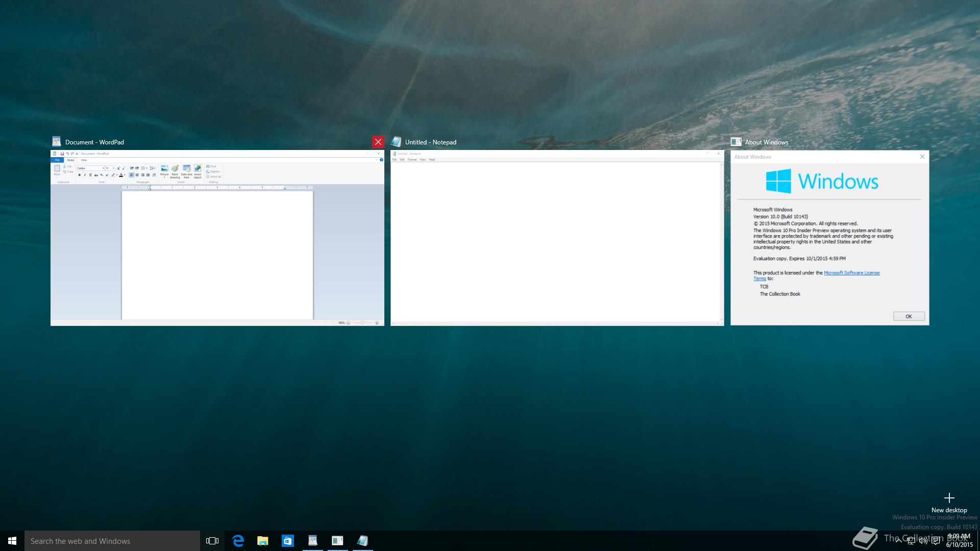Click the taskbar clock and date
The image size is (980, 551).
coord(960,541)
